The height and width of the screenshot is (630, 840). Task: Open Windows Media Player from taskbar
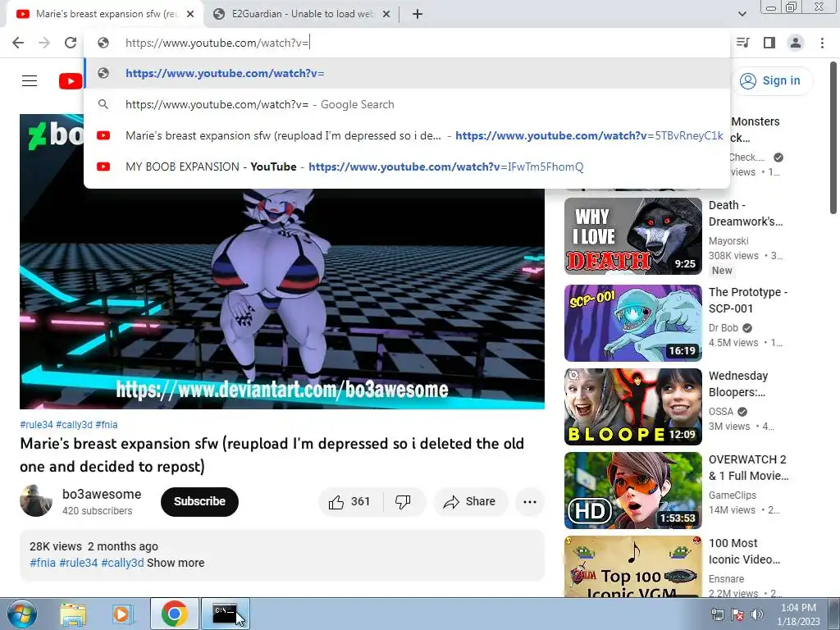122,614
